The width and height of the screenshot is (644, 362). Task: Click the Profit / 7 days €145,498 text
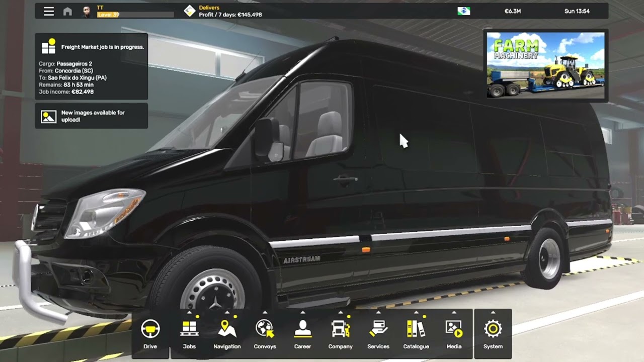[x=230, y=15]
